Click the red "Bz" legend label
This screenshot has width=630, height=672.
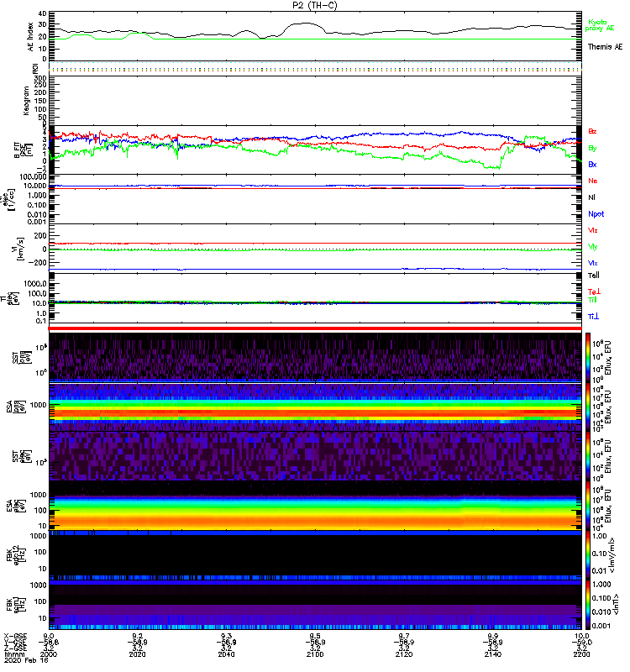click(592, 131)
